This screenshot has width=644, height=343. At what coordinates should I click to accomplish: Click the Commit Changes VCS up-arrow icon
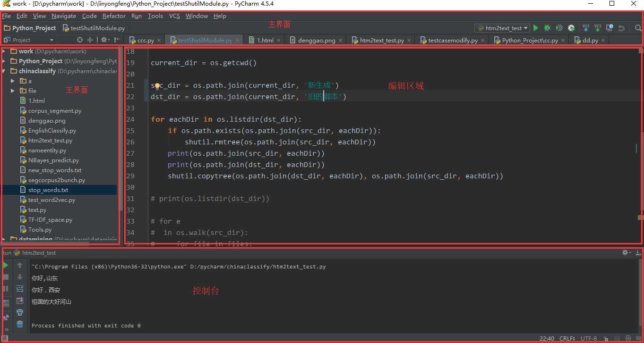tap(598, 28)
